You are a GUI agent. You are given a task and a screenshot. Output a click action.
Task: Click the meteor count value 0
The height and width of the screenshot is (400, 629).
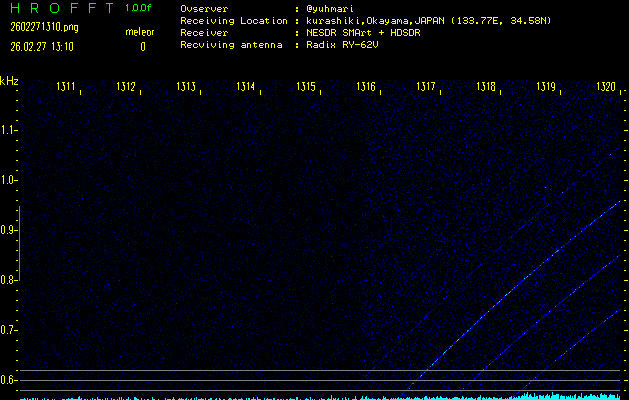click(x=142, y=46)
